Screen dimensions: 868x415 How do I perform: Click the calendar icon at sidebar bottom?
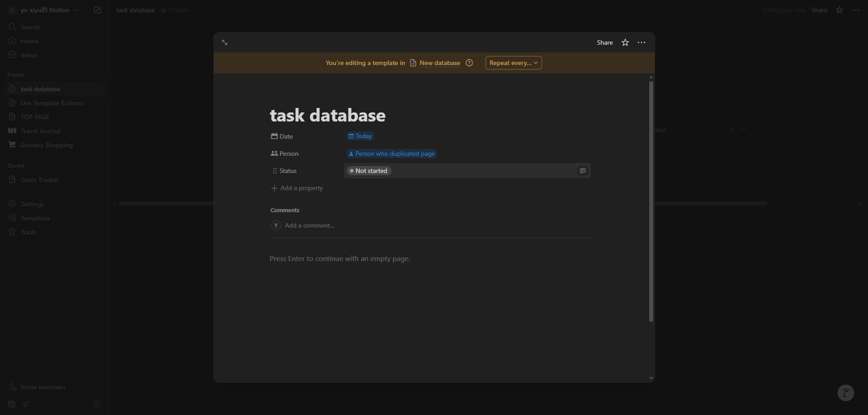[x=12, y=404]
